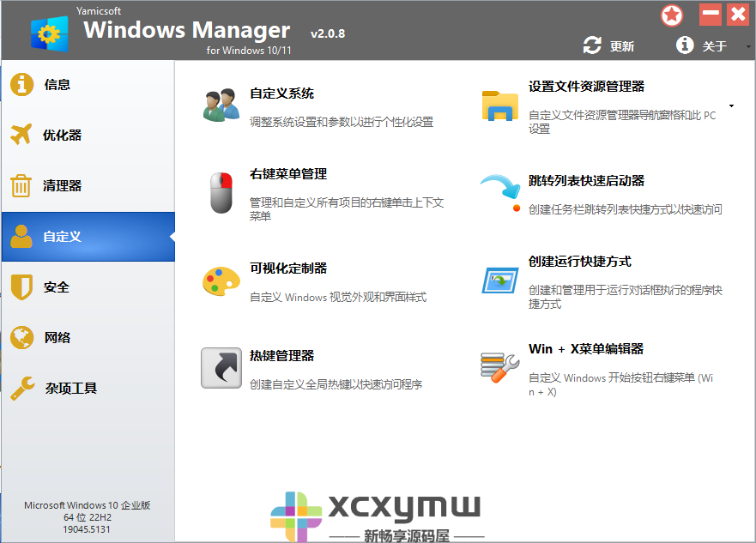Open 设置文件资源管理器 title link
This screenshot has width=756, height=543.
click(x=586, y=87)
